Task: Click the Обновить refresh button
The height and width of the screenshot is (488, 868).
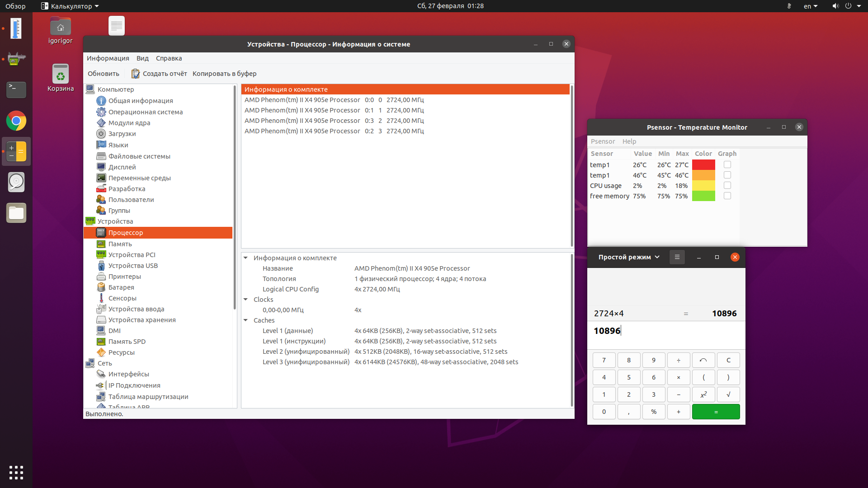Action: pyautogui.click(x=104, y=74)
